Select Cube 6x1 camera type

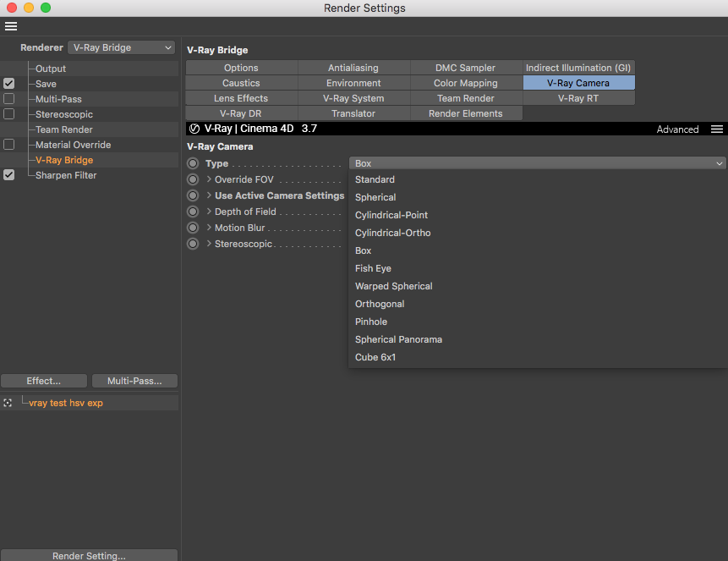[x=538, y=357]
